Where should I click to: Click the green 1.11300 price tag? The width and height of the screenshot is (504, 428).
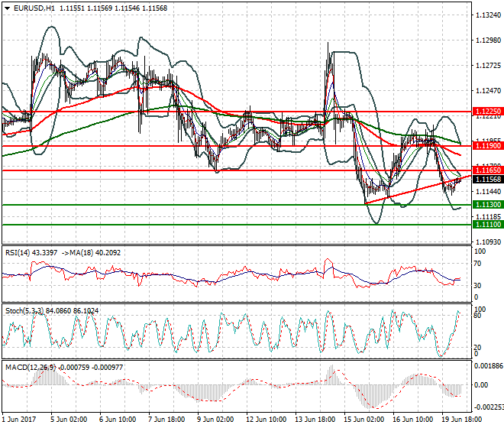(x=487, y=205)
